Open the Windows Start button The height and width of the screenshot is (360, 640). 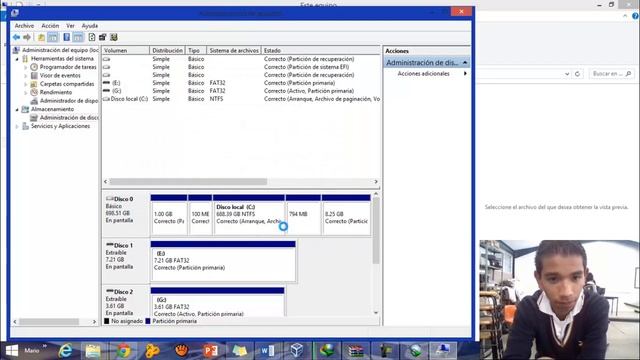(12, 351)
